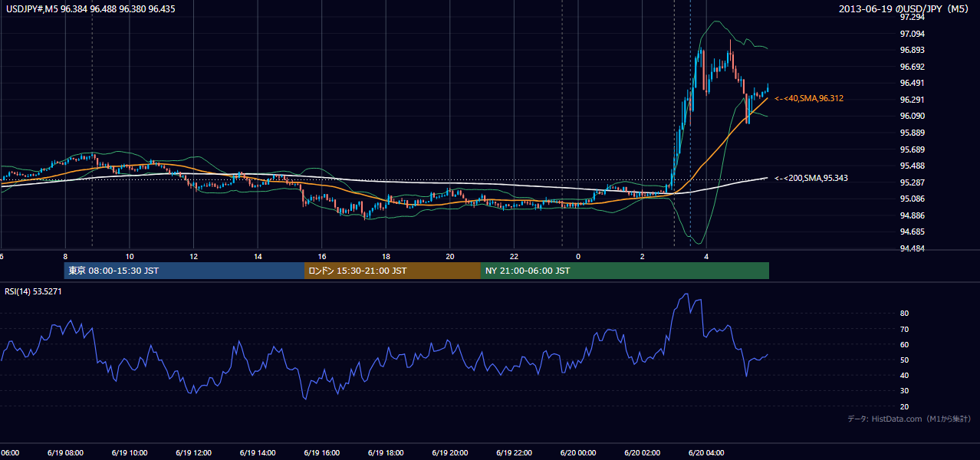
Task: Click the RSI(14) 53.5271 indicator label
Action: pyautogui.click(x=33, y=291)
